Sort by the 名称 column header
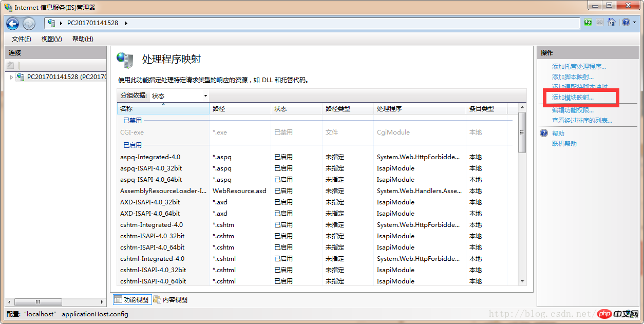644x324 pixels. [x=163, y=109]
